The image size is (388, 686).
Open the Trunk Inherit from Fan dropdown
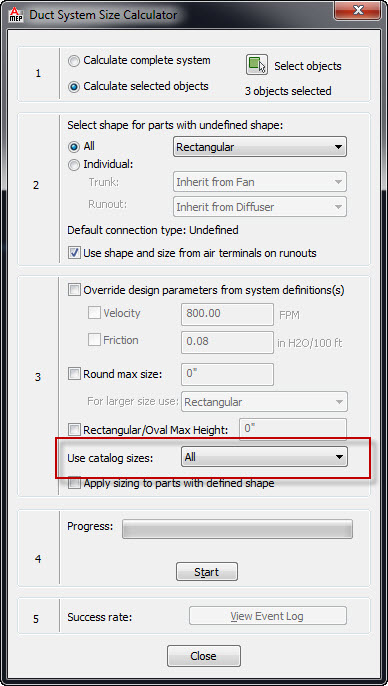(260, 182)
